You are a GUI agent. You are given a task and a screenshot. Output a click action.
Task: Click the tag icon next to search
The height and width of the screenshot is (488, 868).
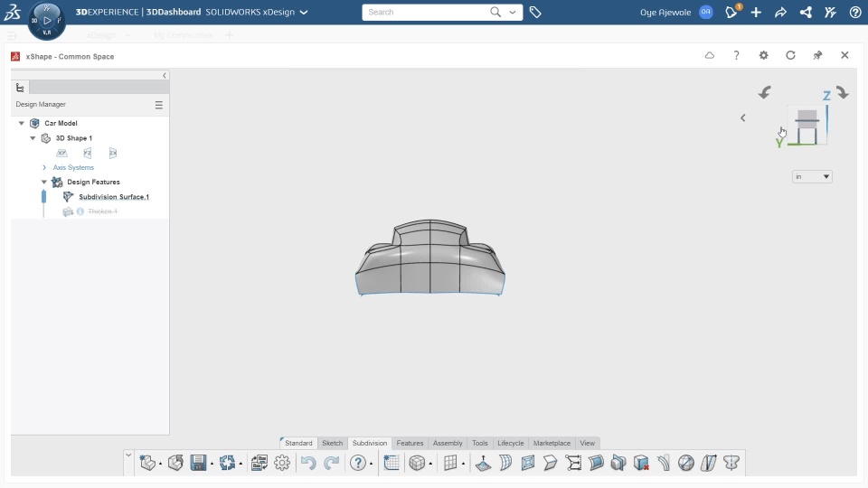535,12
